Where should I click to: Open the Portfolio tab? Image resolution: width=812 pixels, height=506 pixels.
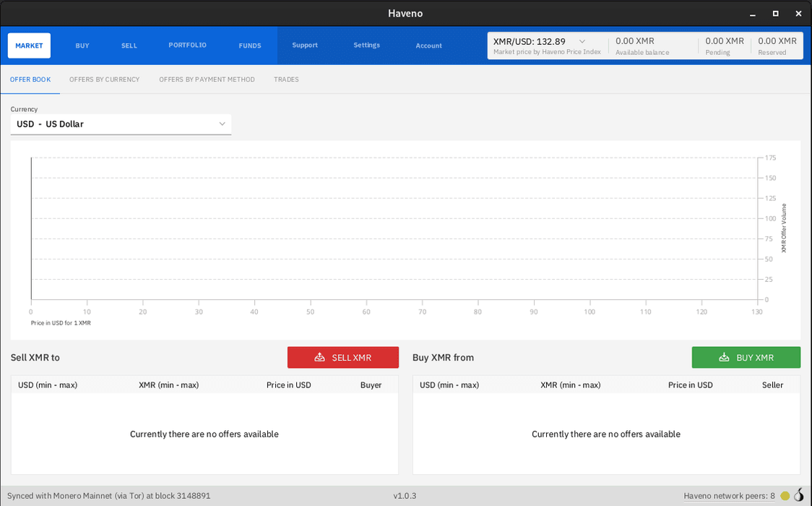(x=187, y=45)
